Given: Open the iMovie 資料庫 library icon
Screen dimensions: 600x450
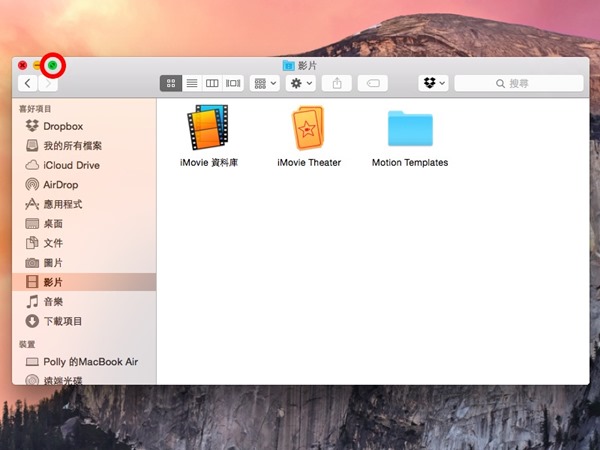Looking at the screenshot, I should click(208, 130).
